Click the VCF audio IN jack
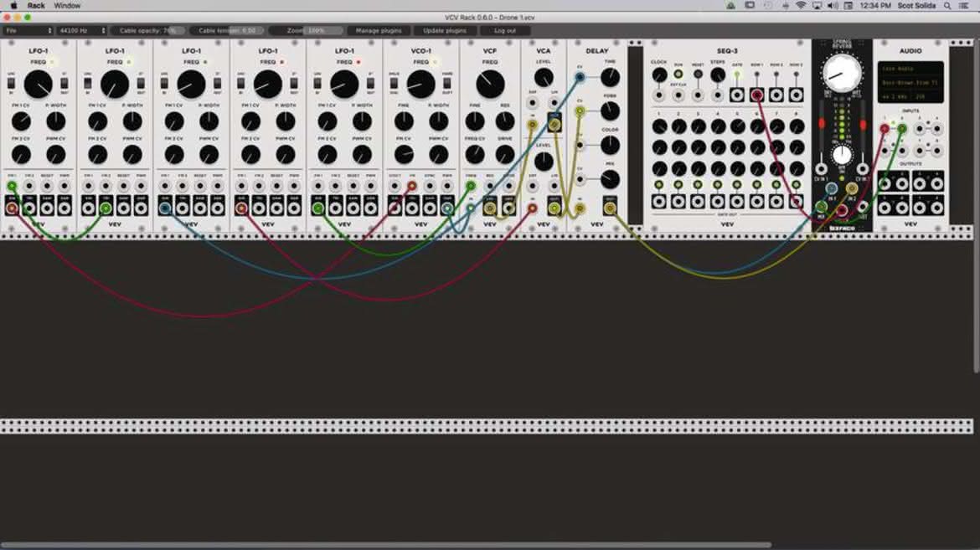This screenshot has width=980, height=550. point(472,208)
